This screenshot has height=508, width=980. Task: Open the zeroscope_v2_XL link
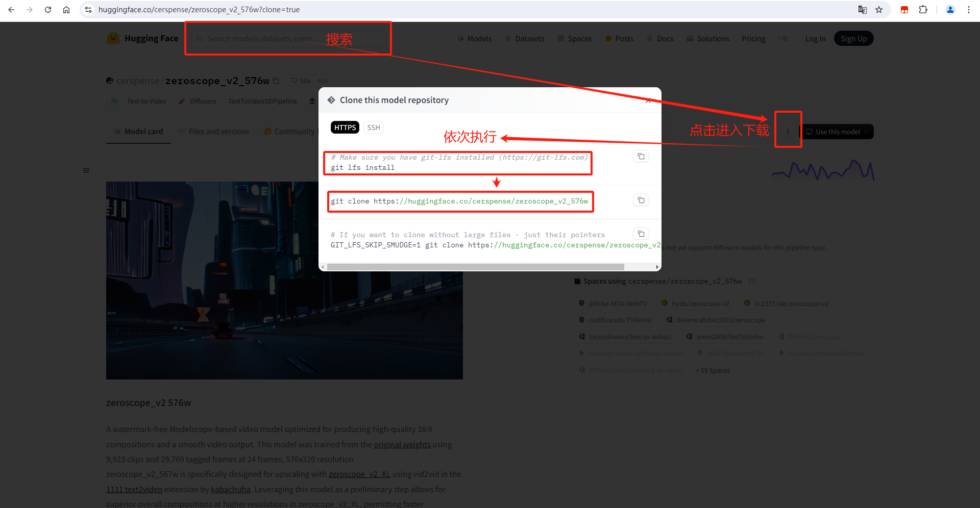click(359, 474)
